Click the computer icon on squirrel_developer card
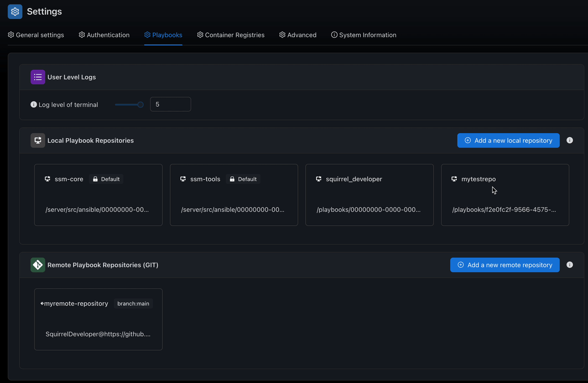 (x=318, y=179)
